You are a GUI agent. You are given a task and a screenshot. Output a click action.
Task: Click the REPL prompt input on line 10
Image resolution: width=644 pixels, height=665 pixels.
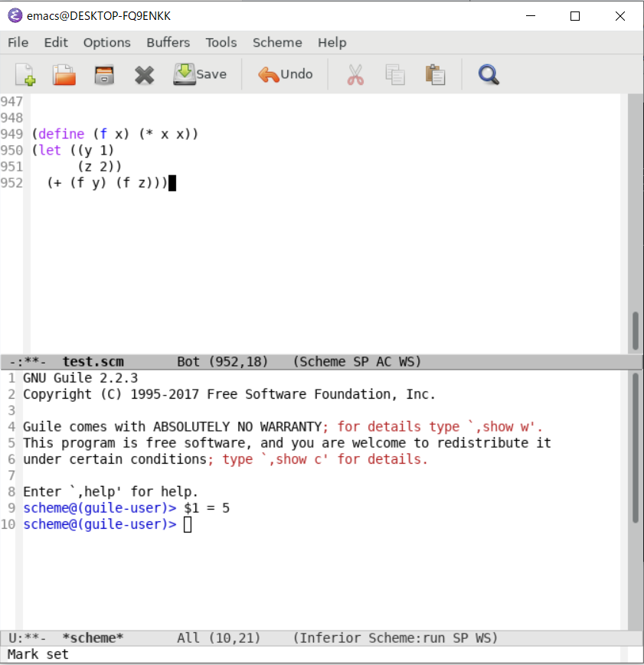(188, 525)
